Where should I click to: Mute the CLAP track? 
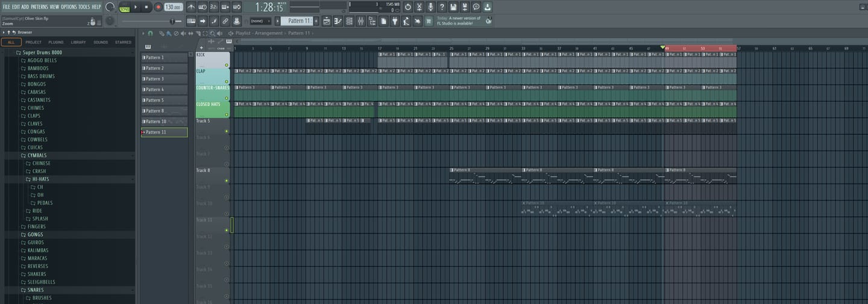point(227,81)
